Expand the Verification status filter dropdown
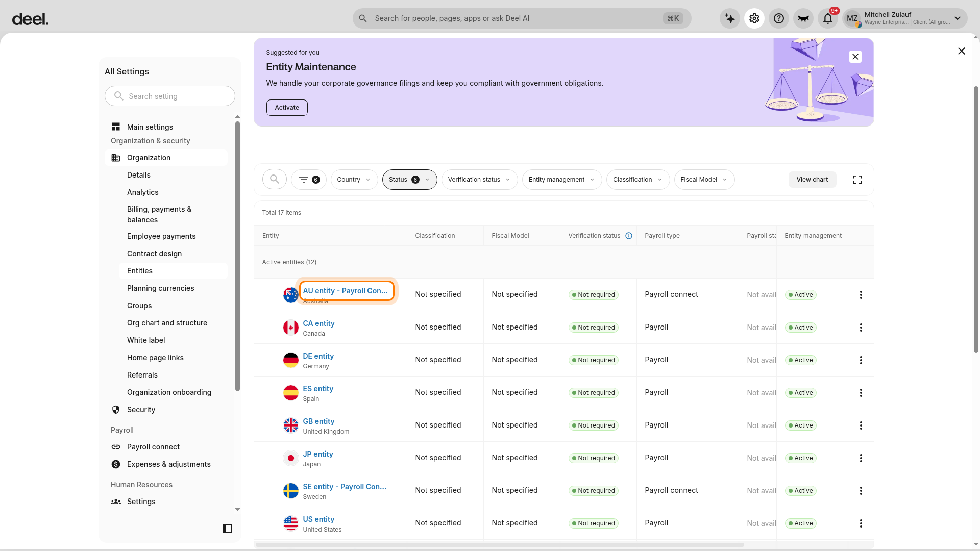 point(480,180)
